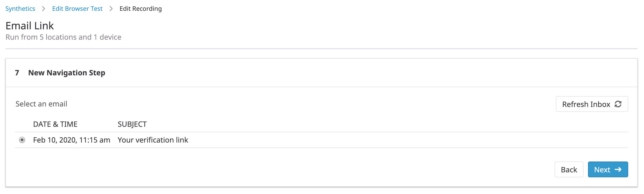Select the email with subject Your verification link

[153, 140]
